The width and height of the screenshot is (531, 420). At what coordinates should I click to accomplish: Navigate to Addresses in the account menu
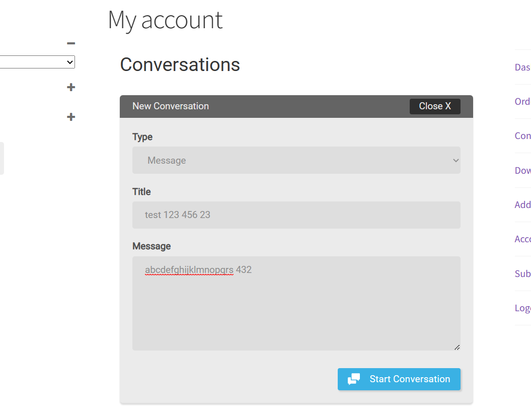tap(522, 204)
